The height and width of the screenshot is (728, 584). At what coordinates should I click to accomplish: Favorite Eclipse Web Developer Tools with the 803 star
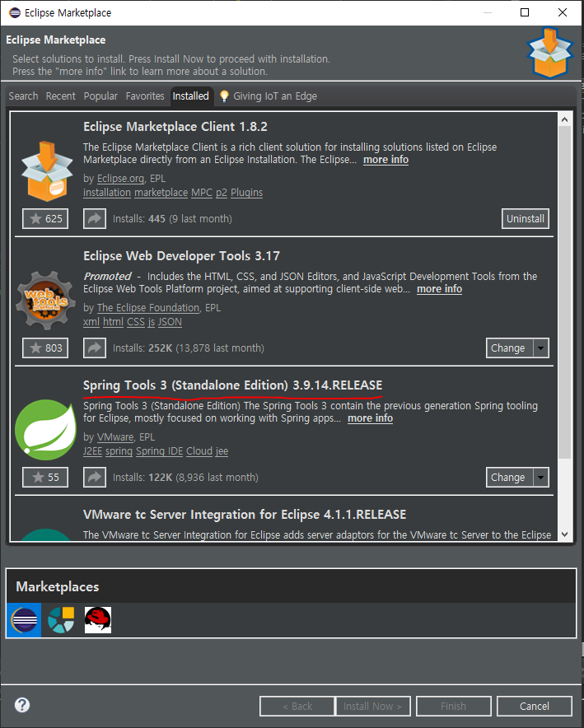click(x=45, y=348)
